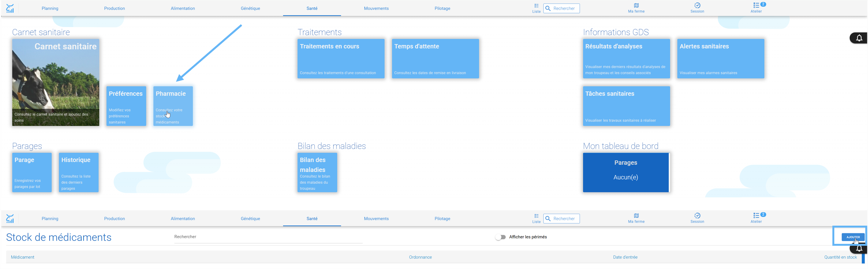Image resolution: width=868 pixels, height=269 pixels.
Task: Open the Résultats d'analyses tile
Action: click(626, 58)
